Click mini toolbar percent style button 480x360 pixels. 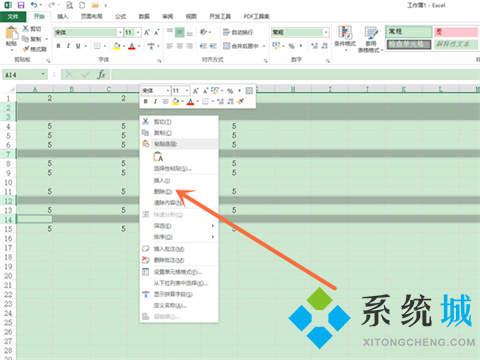coord(230,91)
